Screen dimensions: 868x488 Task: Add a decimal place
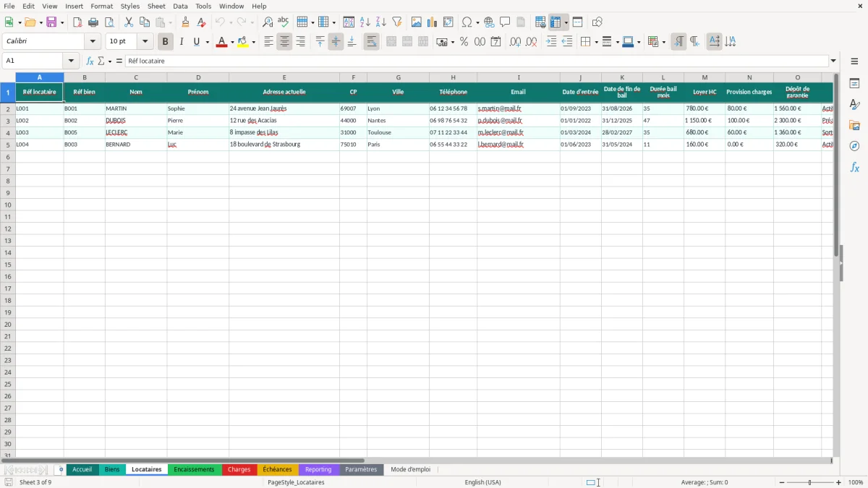[x=515, y=42]
